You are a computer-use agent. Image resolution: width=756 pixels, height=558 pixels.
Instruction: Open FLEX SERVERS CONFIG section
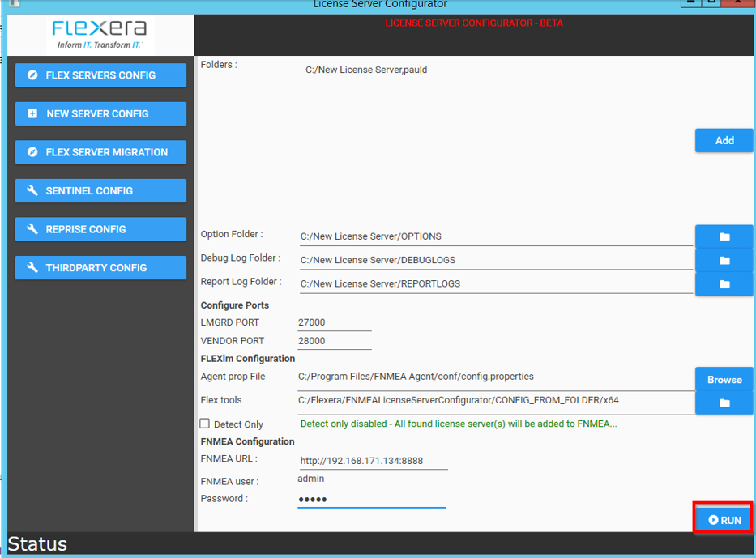100,75
